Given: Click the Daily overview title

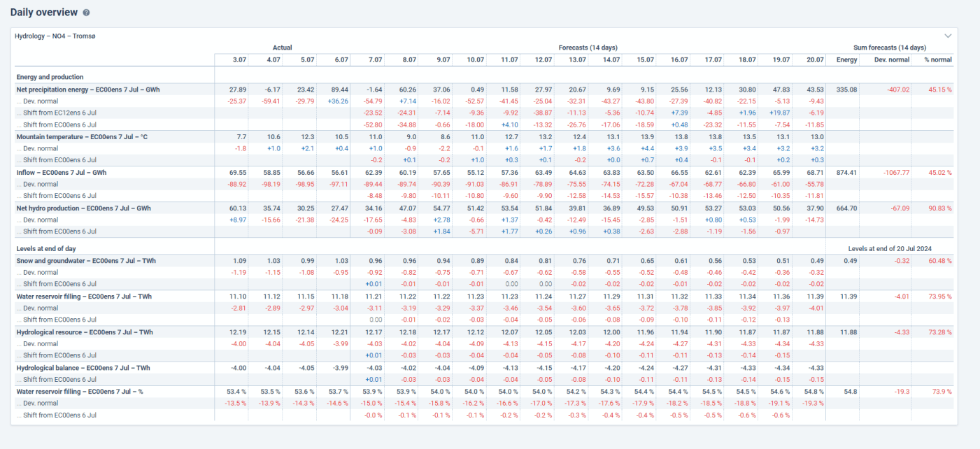Looking at the screenshot, I should 43,13.
